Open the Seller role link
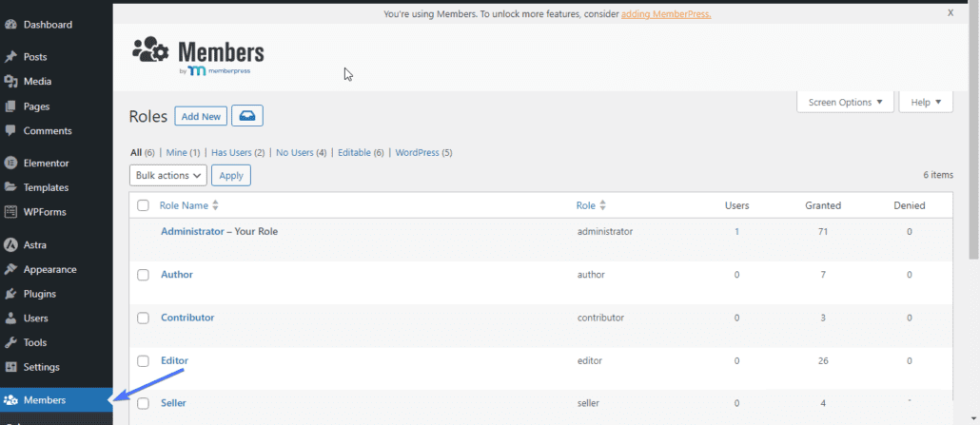The width and height of the screenshot is (980, 425). coord(174,403)
